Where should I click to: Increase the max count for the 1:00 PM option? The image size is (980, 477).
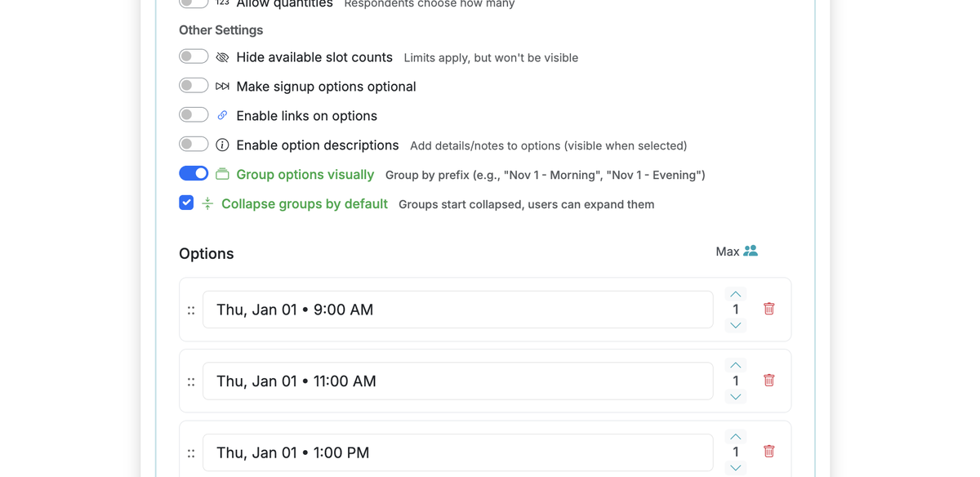tap(735, 435)
